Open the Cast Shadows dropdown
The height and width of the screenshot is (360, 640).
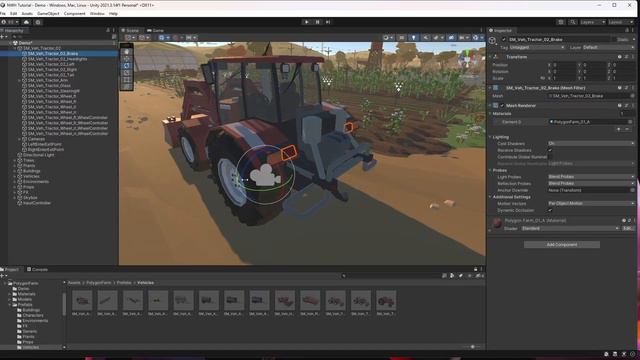[x=591, y=144]
